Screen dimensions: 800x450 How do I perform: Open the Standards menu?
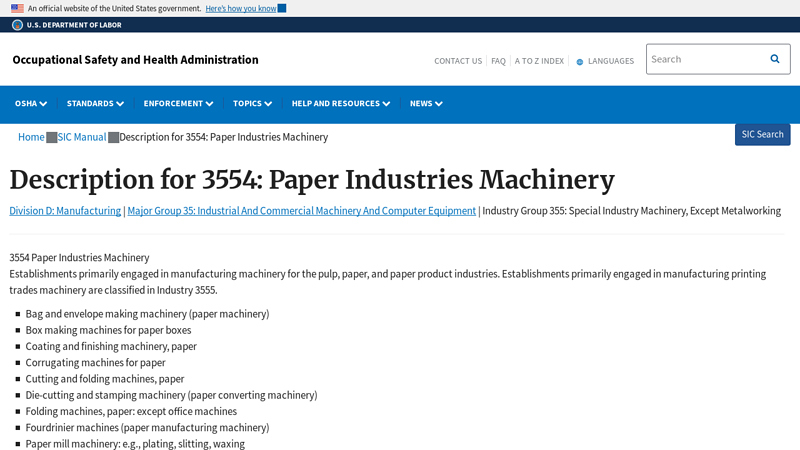(x=95, y=104)
